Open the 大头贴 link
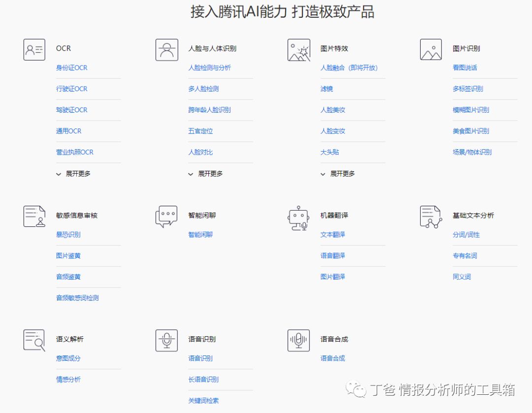This screenshot has width=532, height=413. click(x=330, y=152)
